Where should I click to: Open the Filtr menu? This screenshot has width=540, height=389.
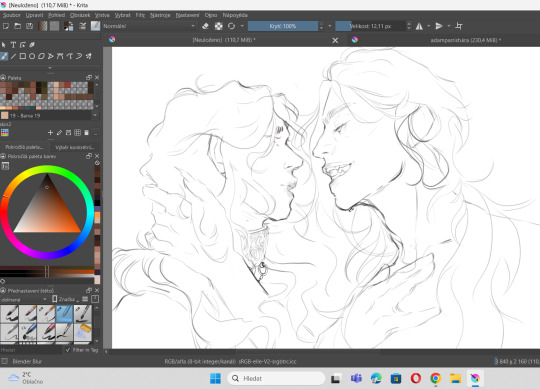click(x=140, y=15)
